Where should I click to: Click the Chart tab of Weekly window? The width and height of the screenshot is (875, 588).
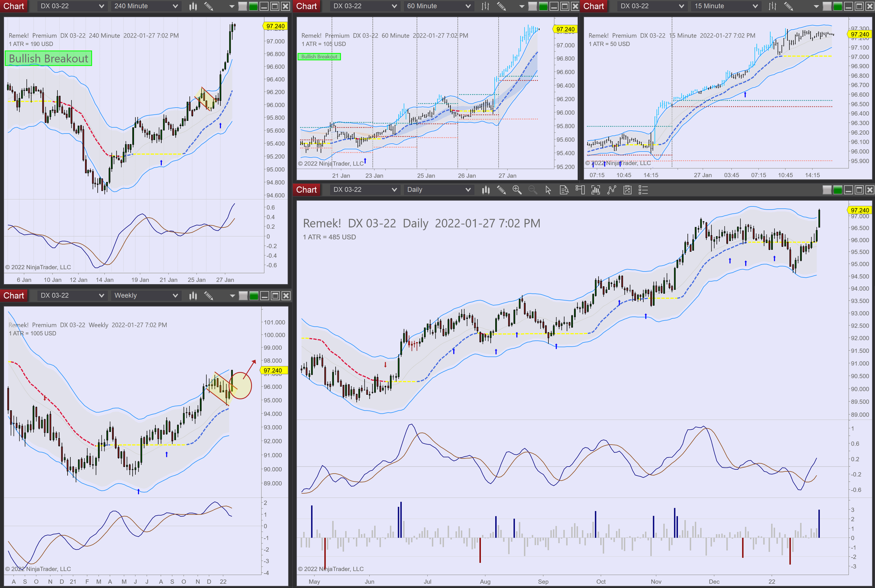pyautogui.click(x=14, y=295)
